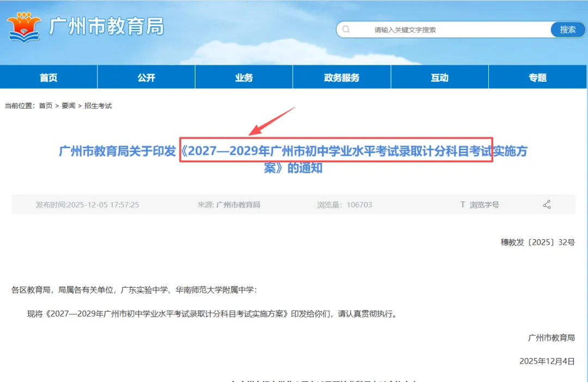Click the 广州市教育局 site title text
This screenshot has width=588, height=382.
point(107,26)
